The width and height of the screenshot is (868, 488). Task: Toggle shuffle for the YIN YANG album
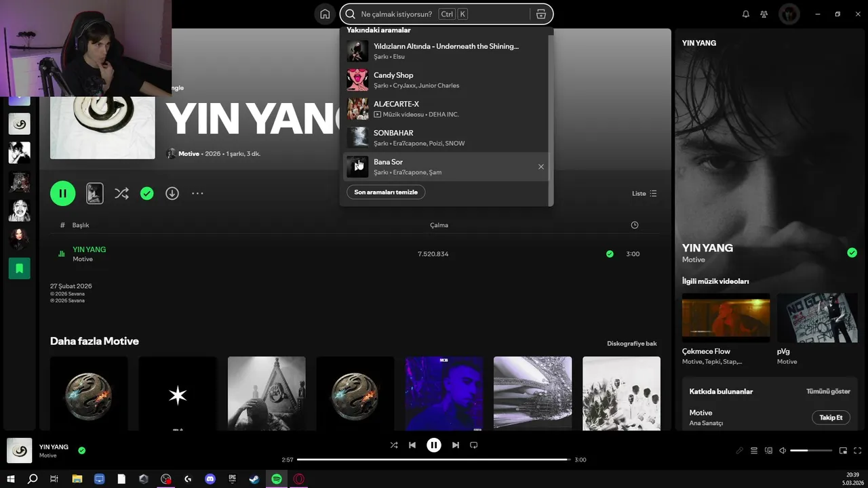(x=121, y=193)
